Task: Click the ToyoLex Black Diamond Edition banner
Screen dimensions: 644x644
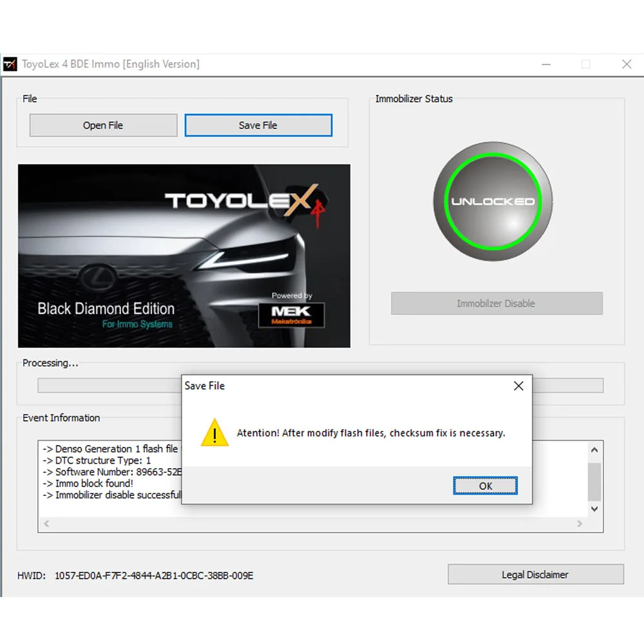Action: click(x=184, y=256)
